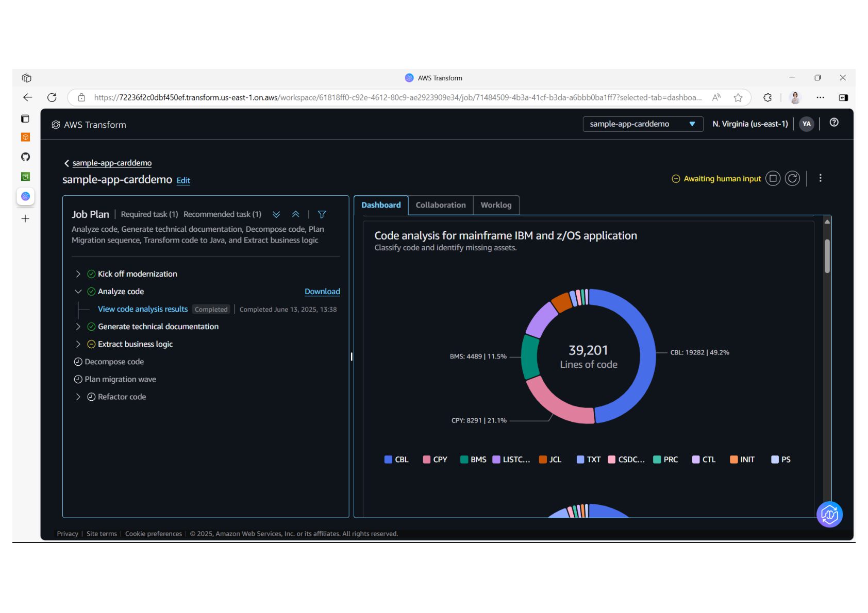Reload the page with the refresh icon

pos(52,97)
